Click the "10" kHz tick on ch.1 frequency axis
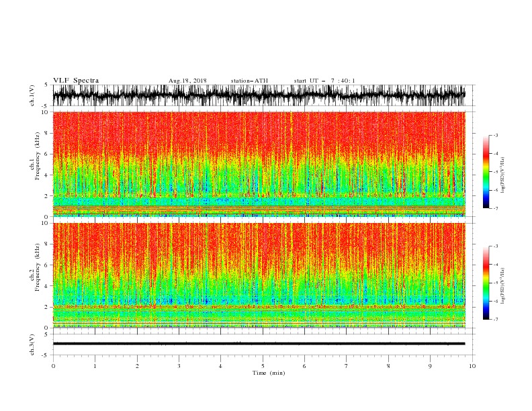 click(46, 112)
